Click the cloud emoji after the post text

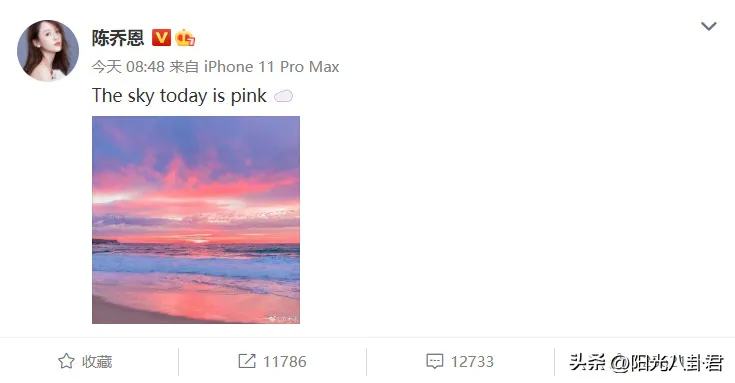[x=283, y=97]
